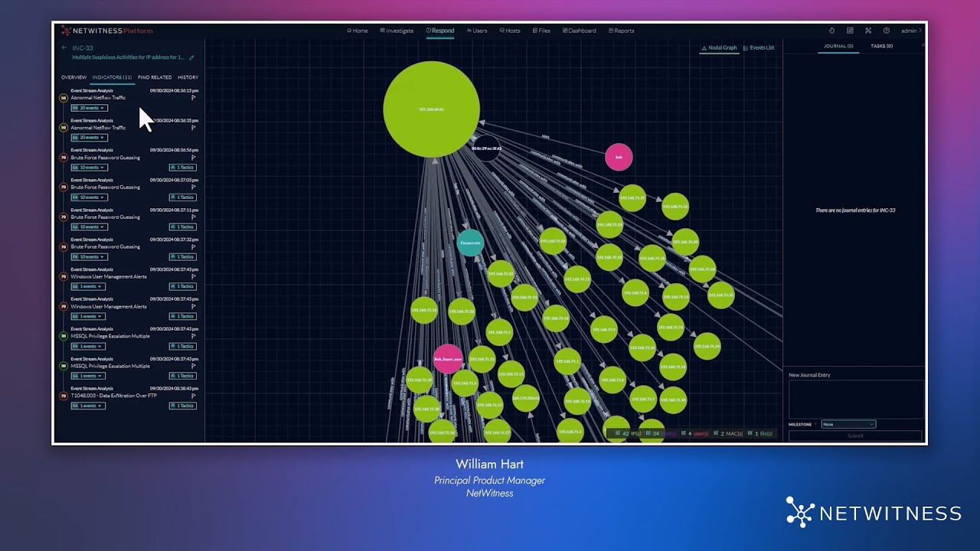
Task: Go to Home in top navigation
Action: click(x=357, y=31)
